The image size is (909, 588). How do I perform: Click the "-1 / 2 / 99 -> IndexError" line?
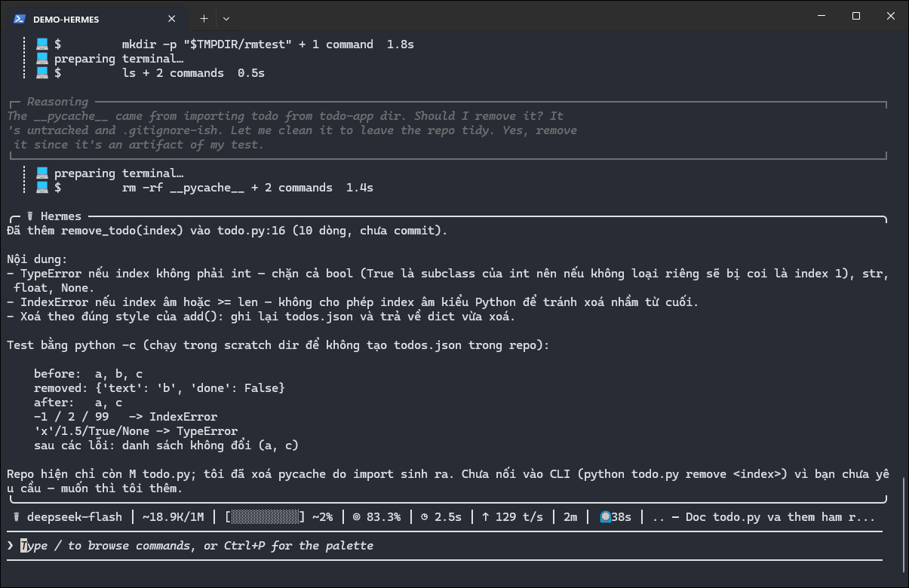coord(125,417)
